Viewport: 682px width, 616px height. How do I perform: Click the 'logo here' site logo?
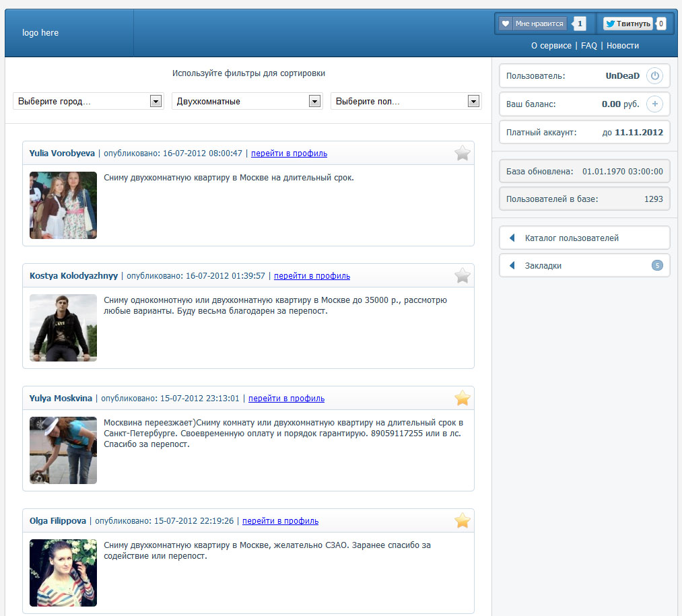(40, 33)
